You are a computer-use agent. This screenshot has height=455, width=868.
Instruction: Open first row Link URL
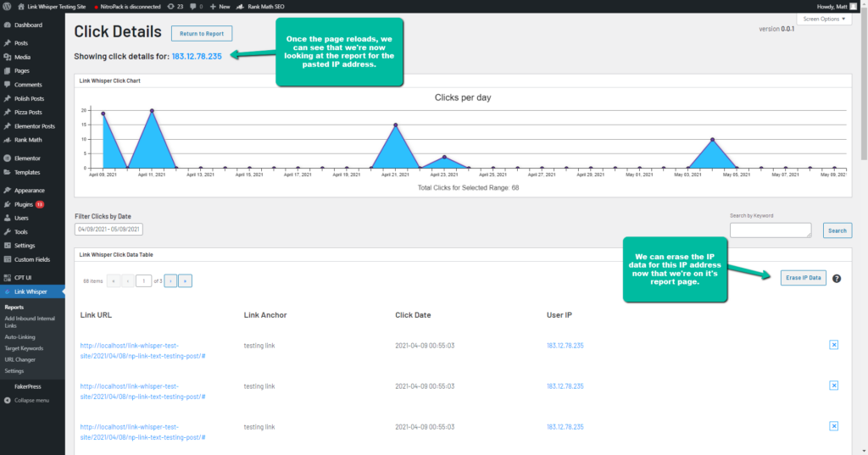pyautogui.click(x=142, y=351)
